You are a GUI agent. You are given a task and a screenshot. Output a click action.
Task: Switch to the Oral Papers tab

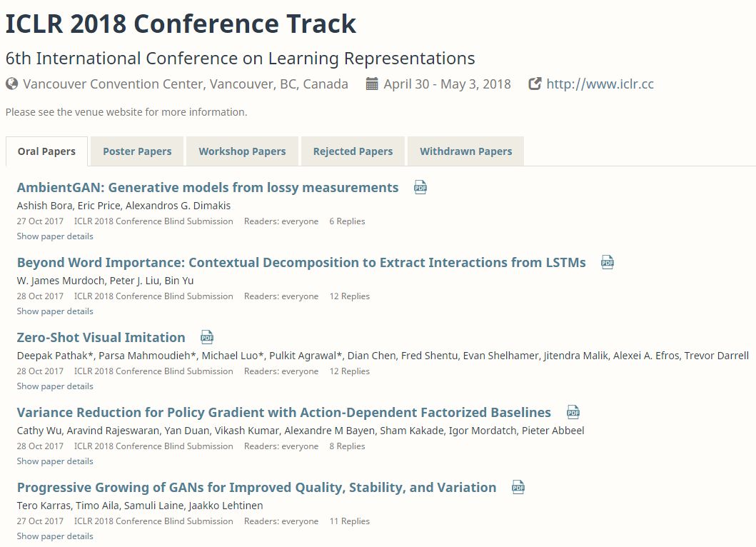click(x=47, y=151)
